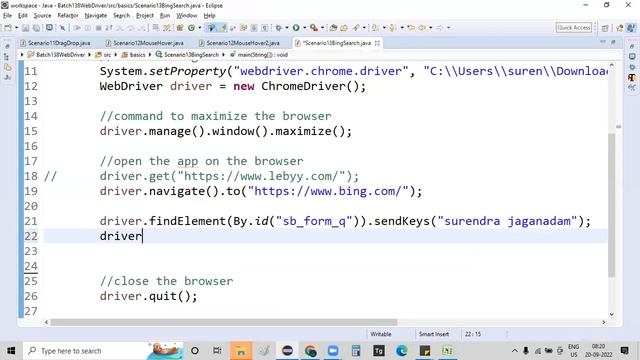Open the Back history dropdown arrow
Image resolution: width=640 pixels, height=360 pixels.
pyautogui.click(x=431, y=28)
